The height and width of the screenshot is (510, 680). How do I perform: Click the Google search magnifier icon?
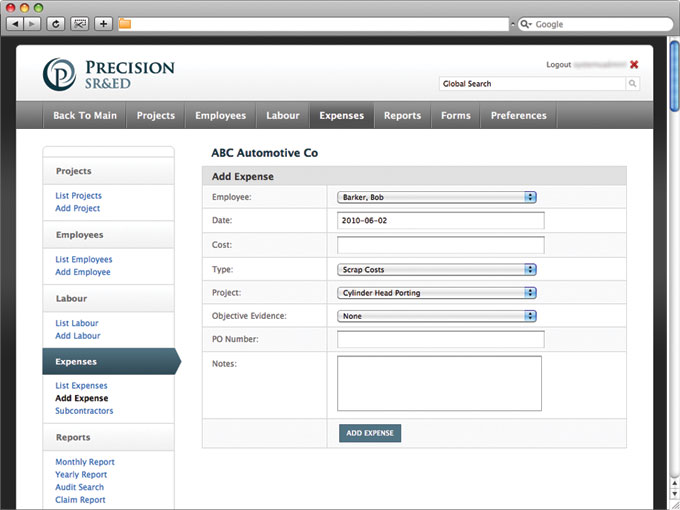click(525, 24)
